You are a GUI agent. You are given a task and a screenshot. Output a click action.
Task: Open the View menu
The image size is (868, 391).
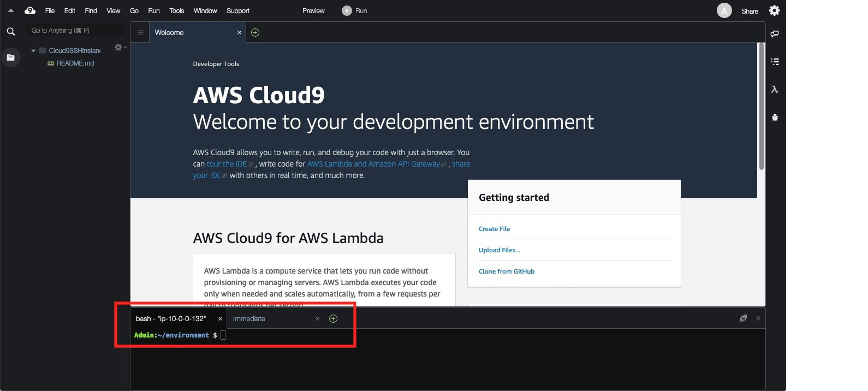[x=114, y=10]
